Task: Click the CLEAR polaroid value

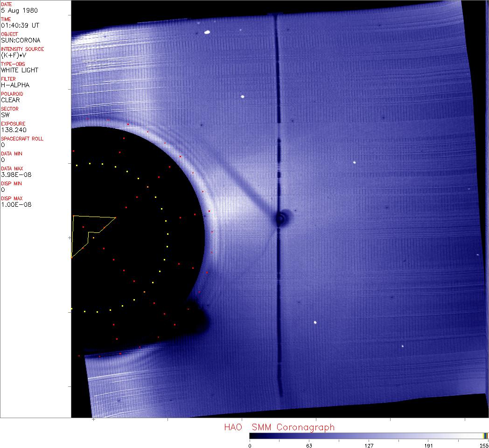Action: pyautogui.click(x=11, y=100)
